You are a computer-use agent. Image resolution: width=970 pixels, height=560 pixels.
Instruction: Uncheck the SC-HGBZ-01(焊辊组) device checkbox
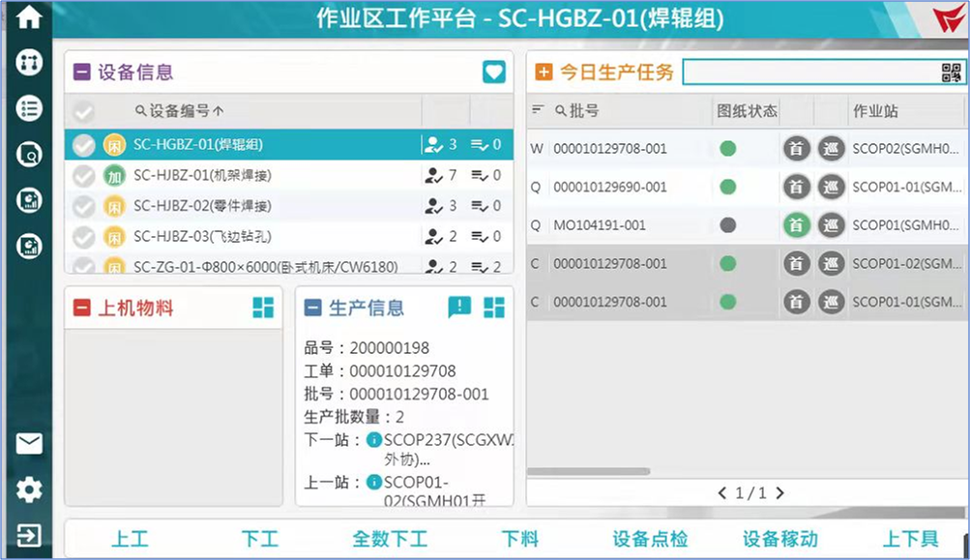(x=82, y=144)
